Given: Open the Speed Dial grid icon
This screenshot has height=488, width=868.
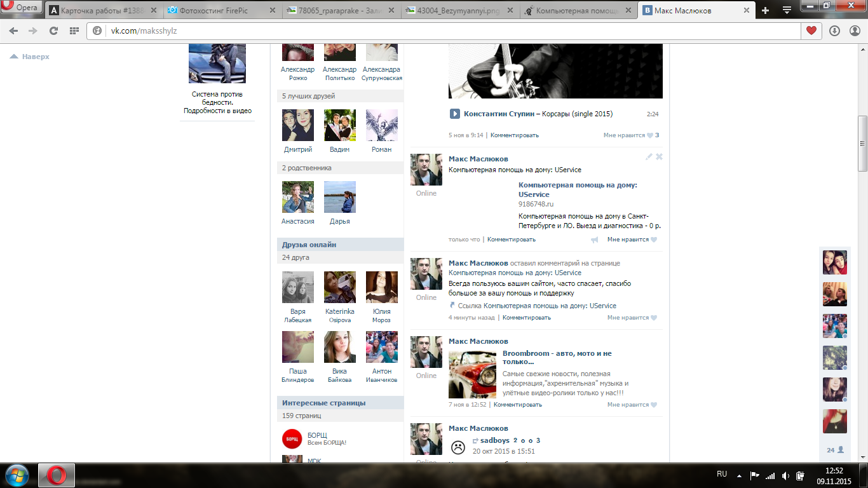Looking at the screenshot, I should click(74, 30).
